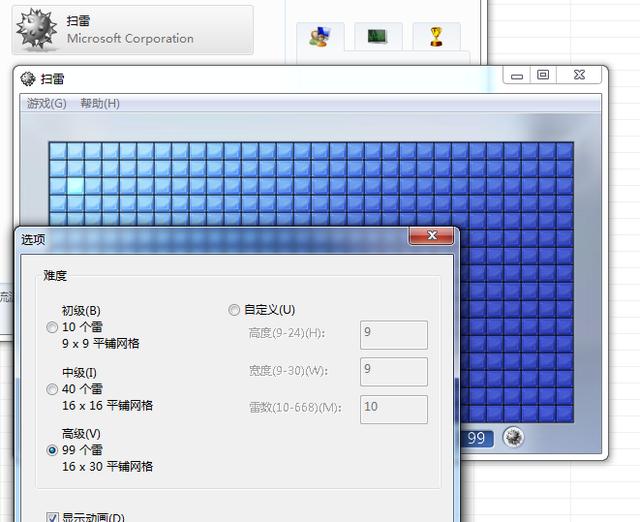
Task: Open the 游戏(G) menu in Minesweeper
Action: pyautogui.click(x=47, y=103)
